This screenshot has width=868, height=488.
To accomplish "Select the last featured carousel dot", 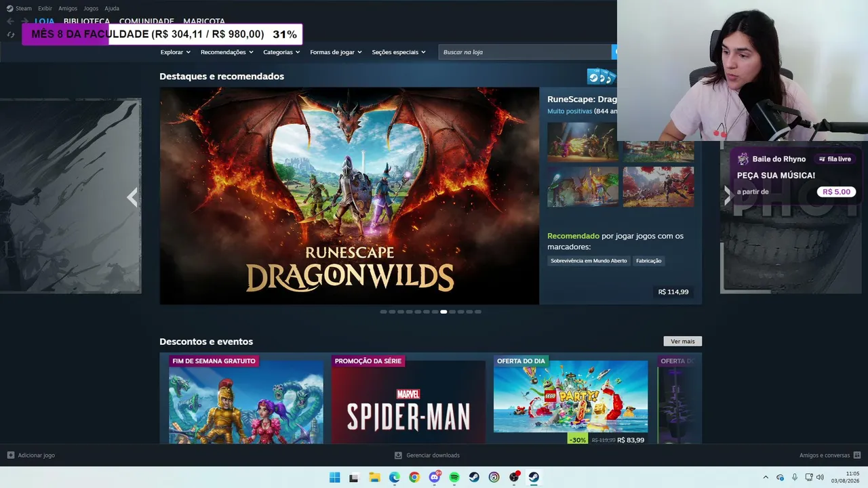I will pyautogui.click(x=478, y=312).
